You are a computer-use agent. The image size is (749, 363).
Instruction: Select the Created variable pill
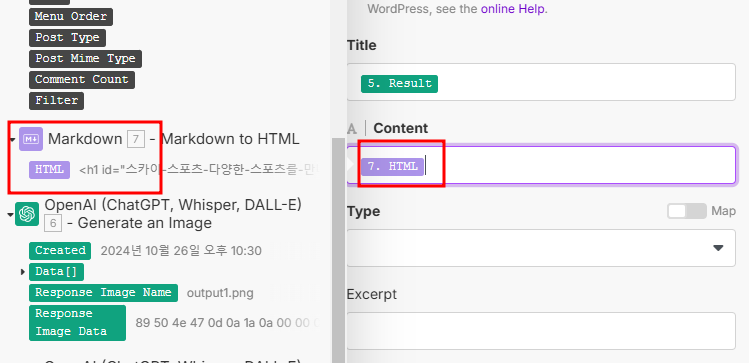click(x=60, y=251)
